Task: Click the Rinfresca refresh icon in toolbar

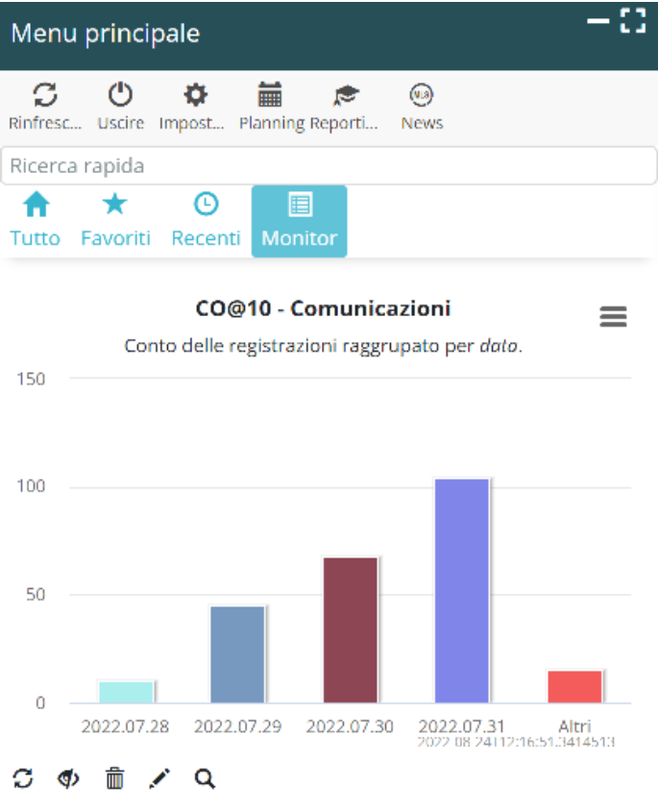Action: pos(45,96)
